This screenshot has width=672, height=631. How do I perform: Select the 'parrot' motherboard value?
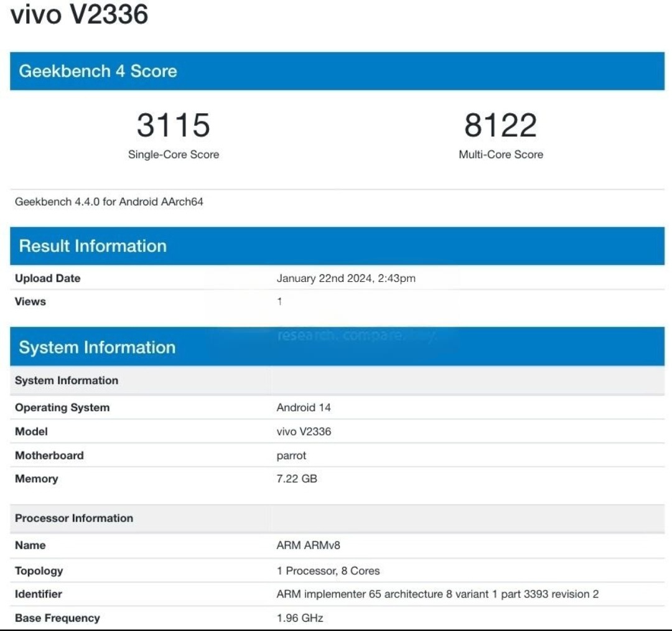coord(291,456)
